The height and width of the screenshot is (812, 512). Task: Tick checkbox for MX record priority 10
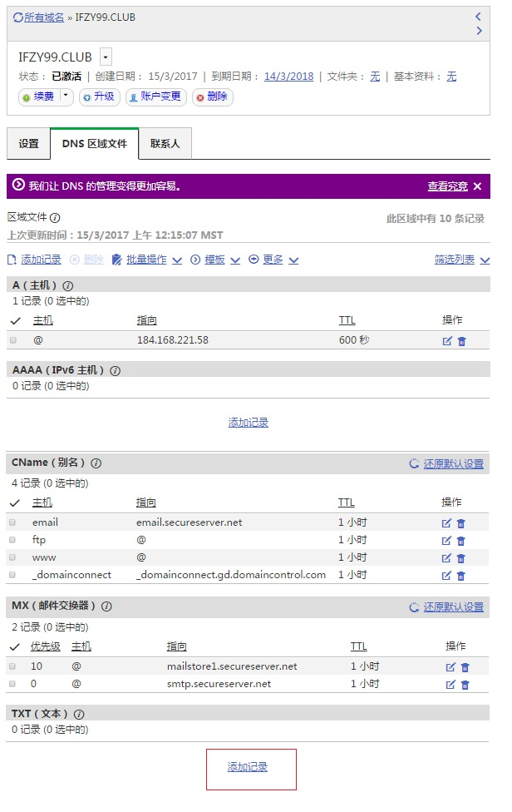(x=12, y=666)
